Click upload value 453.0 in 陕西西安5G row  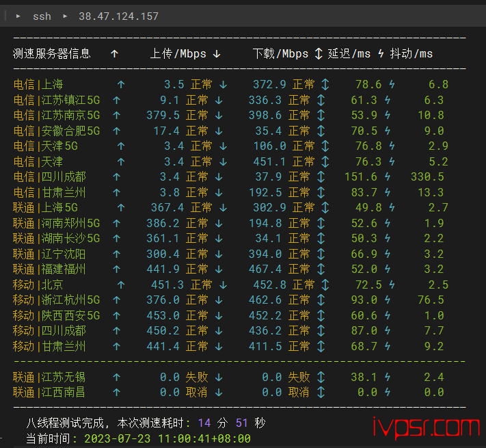click(x=163, y=315)
